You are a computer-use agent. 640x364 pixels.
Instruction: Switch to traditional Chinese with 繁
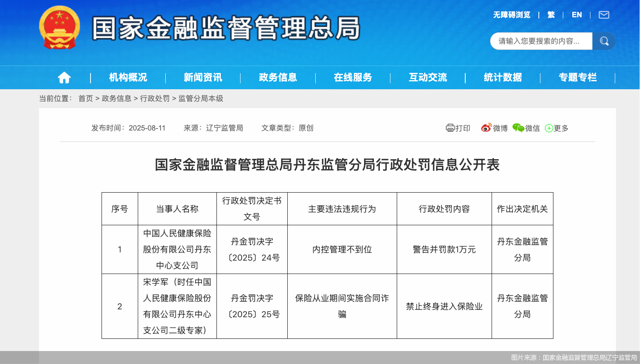click(x=551, y=15)
